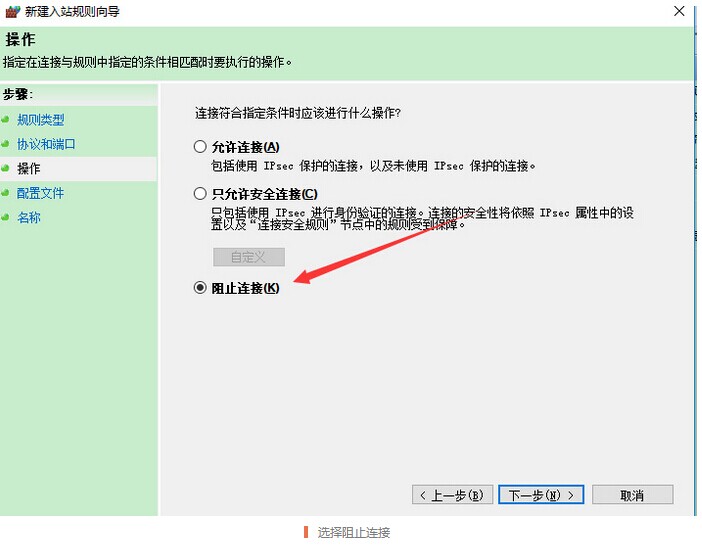Go to the 配置文件 step

click(x=41, y=193)
